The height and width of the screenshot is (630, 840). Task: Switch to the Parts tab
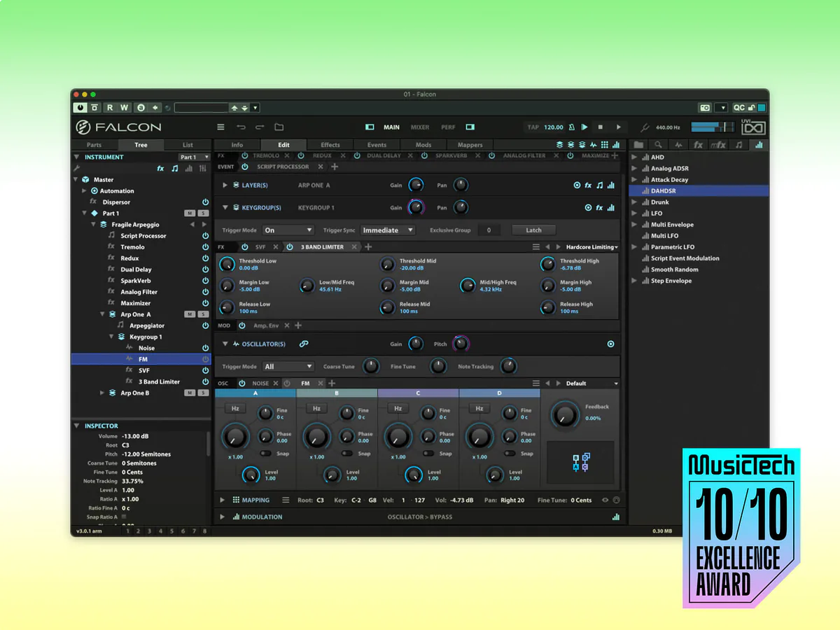(x=94, y=145)
